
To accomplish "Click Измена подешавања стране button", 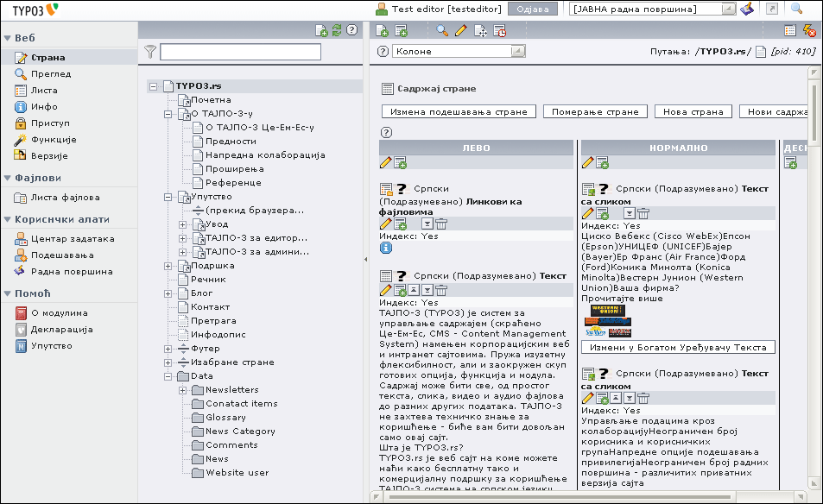I will [x=459, y=111].
